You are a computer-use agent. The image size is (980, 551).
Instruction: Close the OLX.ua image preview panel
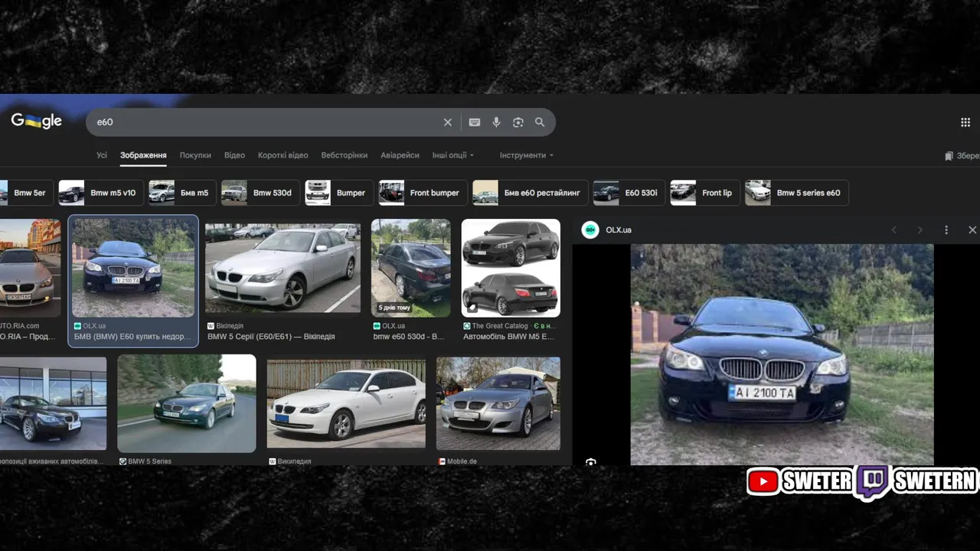tap(972, 230)
